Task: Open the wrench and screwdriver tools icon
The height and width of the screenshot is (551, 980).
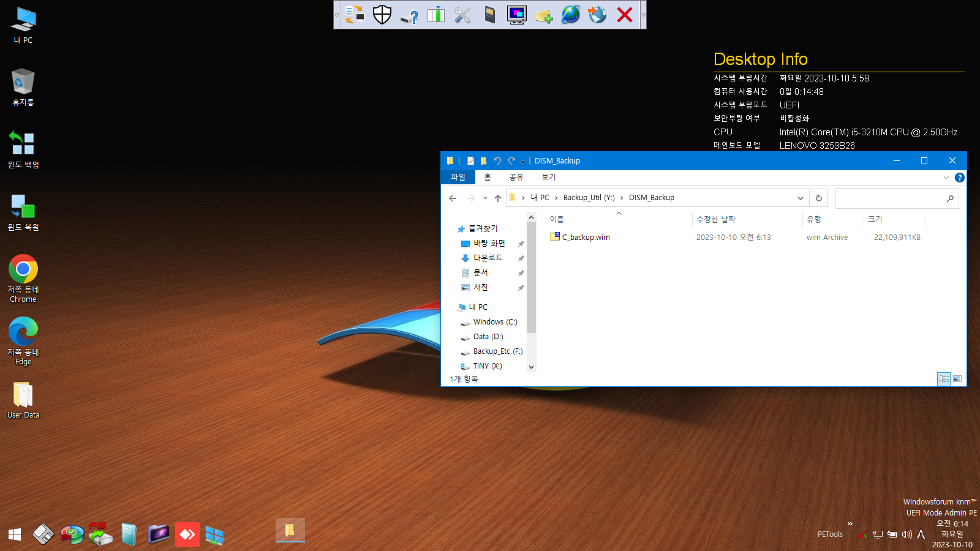Action: click(x=463, y=14)
